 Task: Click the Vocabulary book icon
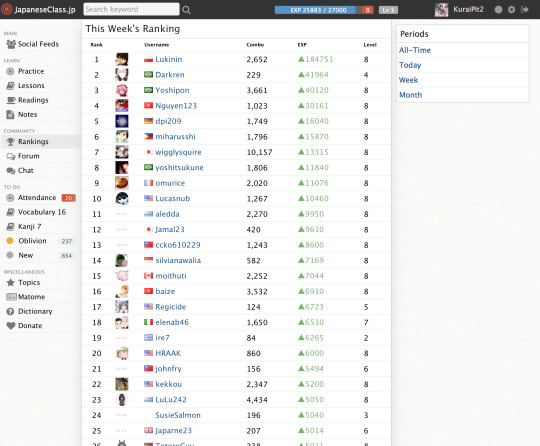[11, 212]
